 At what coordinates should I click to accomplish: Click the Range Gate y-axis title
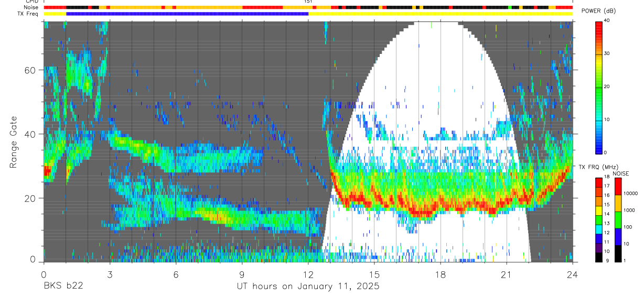click(13, 142)
